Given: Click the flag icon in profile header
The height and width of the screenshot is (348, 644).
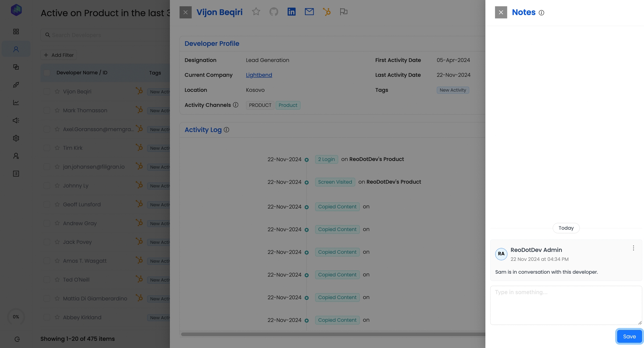Looking at the screenshot, I should (344, 12).
